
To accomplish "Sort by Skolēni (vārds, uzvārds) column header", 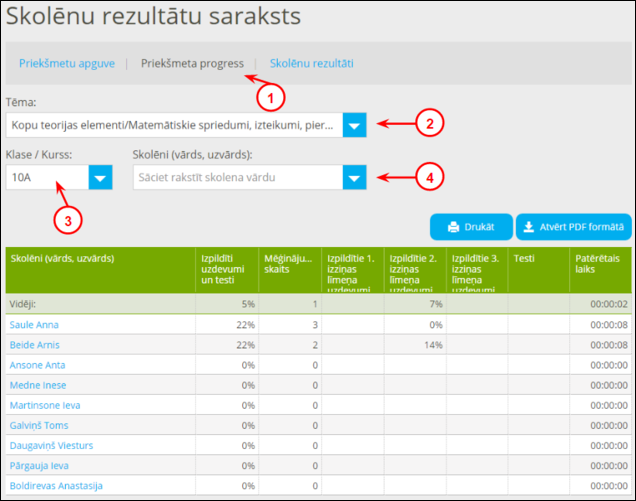I will pyautogui.click(x=101, y=270).
